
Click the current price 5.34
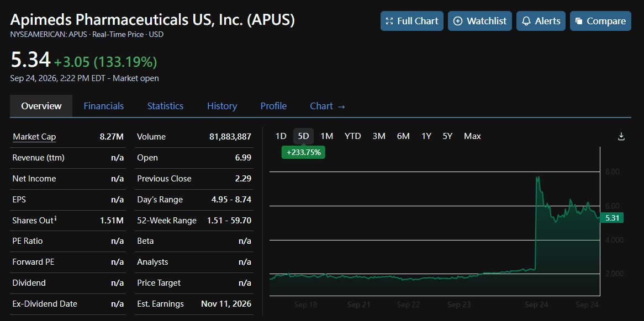click(x=30, y=60)
